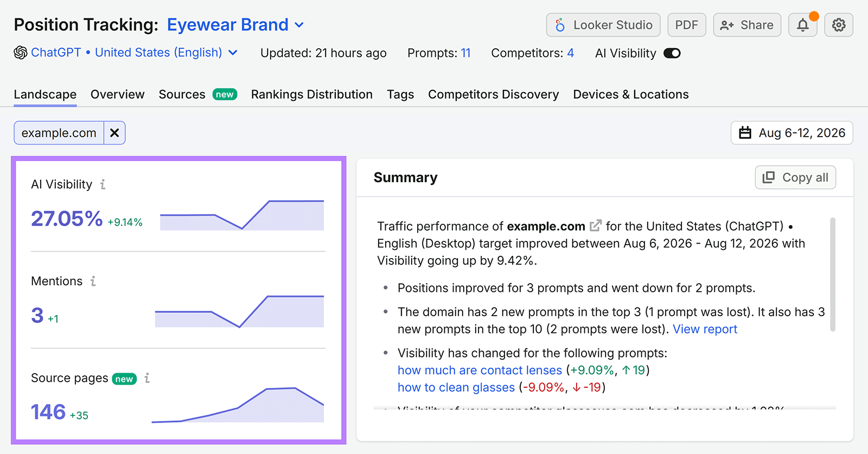Open the notifications bell icon
The height and width of the screenshot is (454, 868).
click(802, 25)
